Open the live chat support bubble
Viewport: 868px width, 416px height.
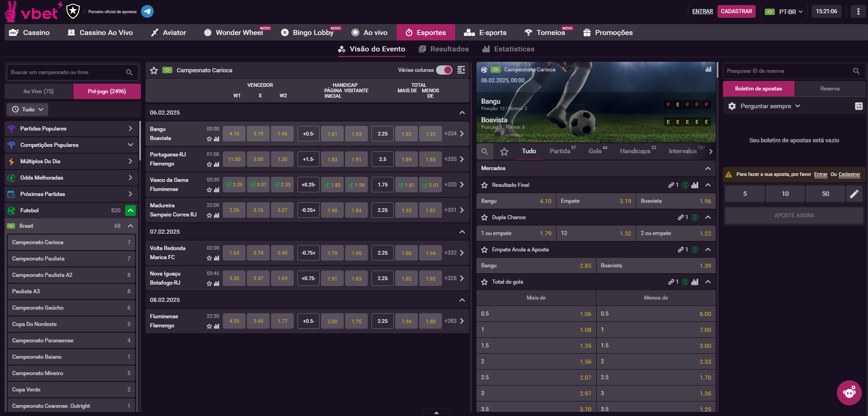pyautogui.click(x=849, y=392)
